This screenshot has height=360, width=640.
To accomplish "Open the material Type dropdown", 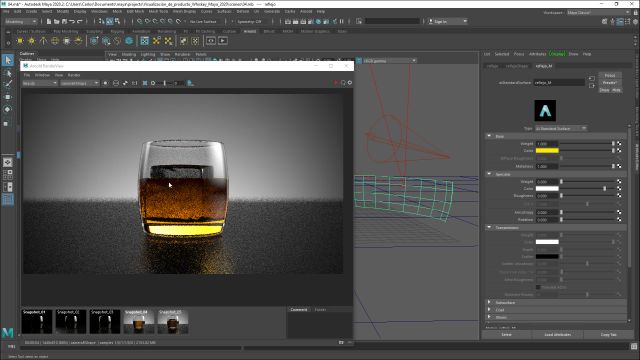I will pos(561,129).
